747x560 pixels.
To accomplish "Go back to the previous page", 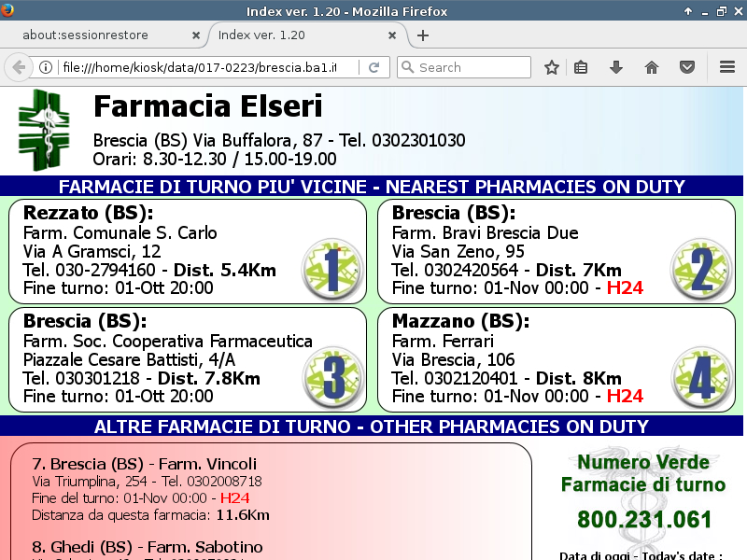I will (x=18, y=67).
